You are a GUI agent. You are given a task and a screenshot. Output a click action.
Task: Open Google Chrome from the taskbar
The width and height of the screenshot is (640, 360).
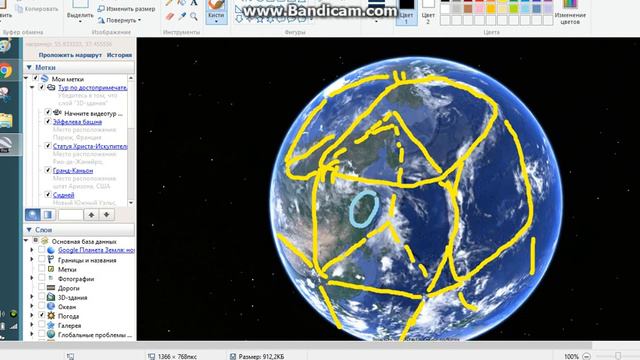(x=6, y=71)
